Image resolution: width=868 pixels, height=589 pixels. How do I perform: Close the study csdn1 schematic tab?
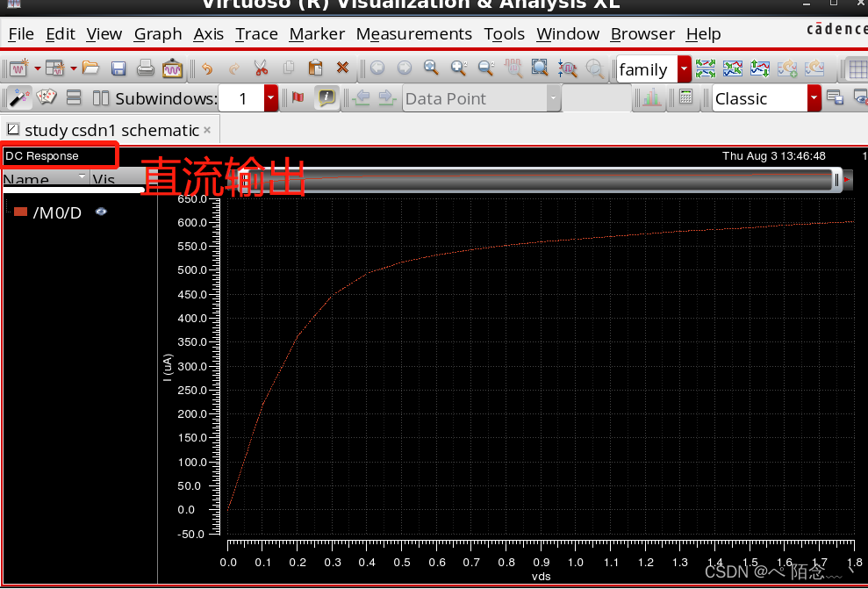pyautogui.click(x=207, y=130)
